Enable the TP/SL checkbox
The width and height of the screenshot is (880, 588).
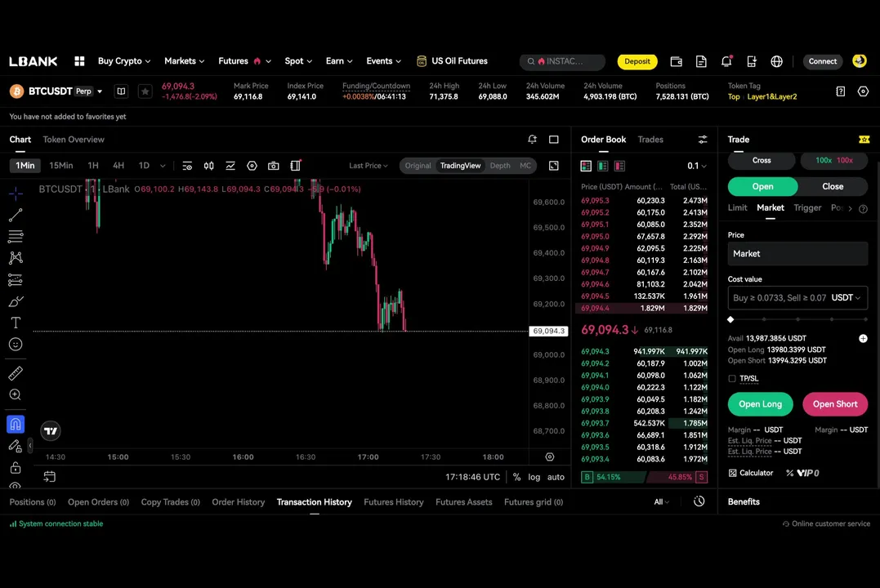732,379
